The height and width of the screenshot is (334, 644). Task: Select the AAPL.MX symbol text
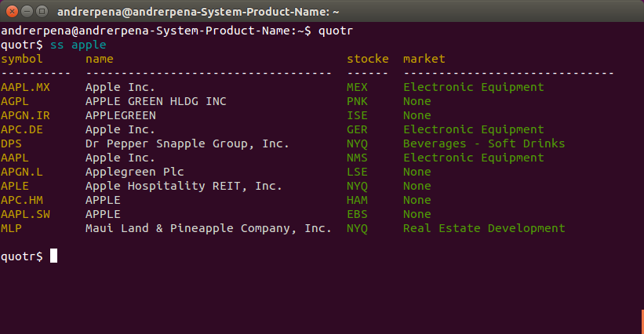point(25,87)
